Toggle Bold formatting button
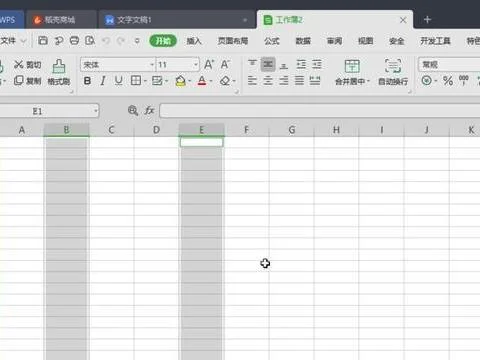 (87, 81)
